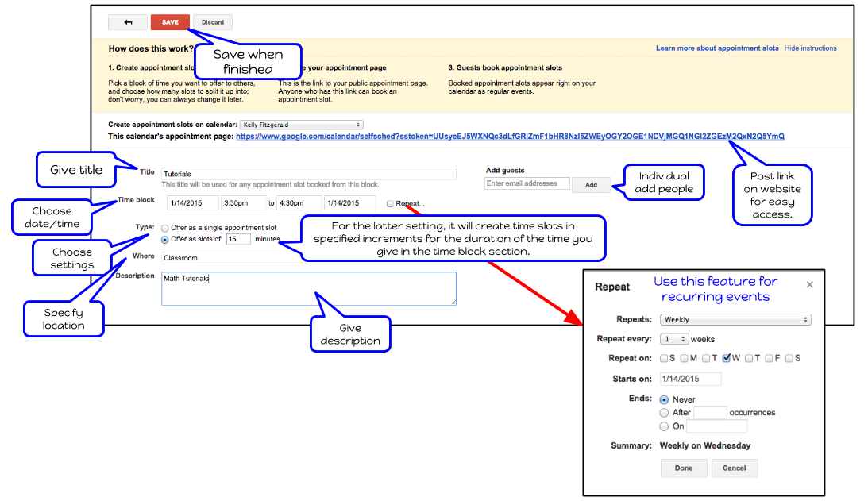Choose After for the Ends setting
The height and width of the screenshot is (501, 868).
664,412
